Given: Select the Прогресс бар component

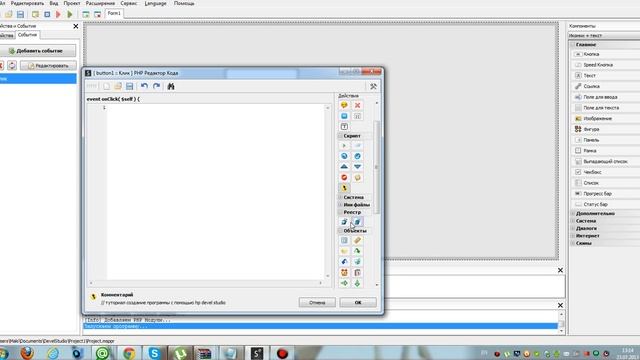Looking at the screenshot, I should click(607, 193).
